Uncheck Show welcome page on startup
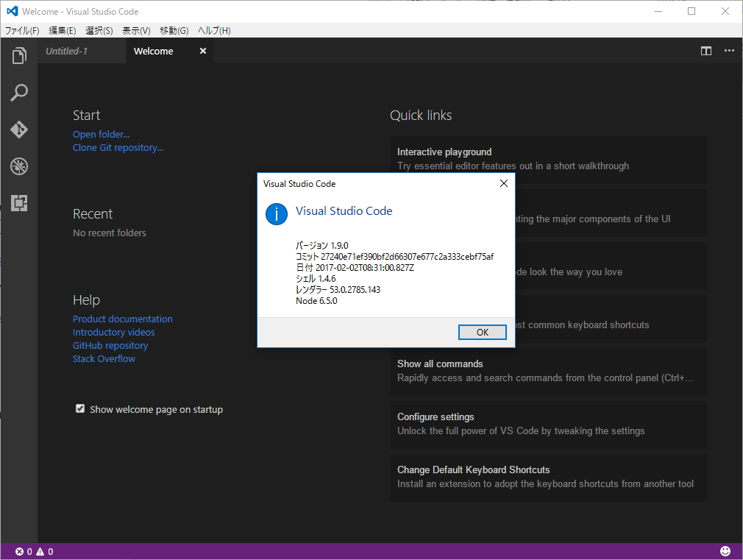The image size is (743, 560). tap(79, 408)
